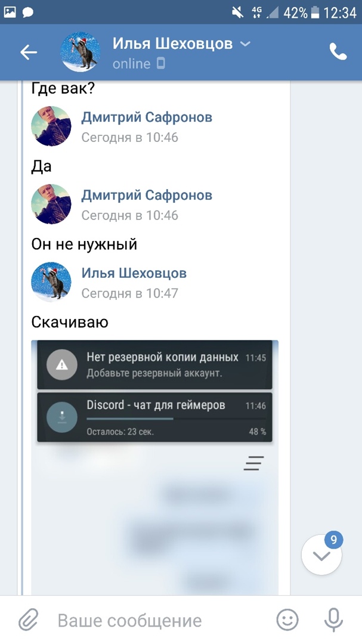
Task: Tap the microphone voice message icon
Action: tap(333, 620)
